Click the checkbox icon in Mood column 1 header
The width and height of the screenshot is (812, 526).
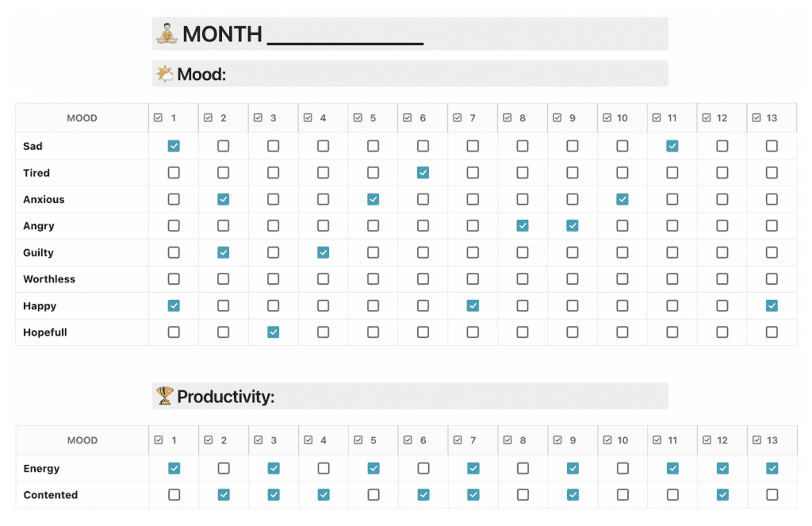coord(159,117)
